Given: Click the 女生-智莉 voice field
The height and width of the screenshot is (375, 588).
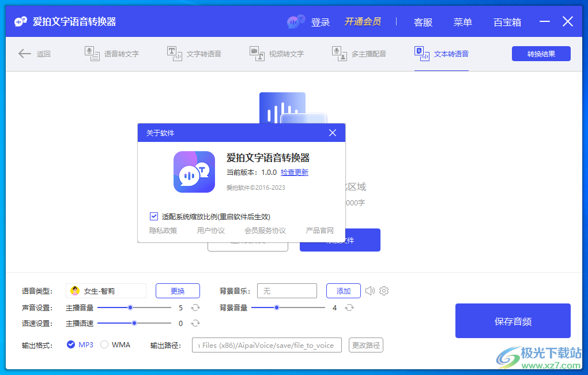Looking at the screenshot, I should click(105, 291).
